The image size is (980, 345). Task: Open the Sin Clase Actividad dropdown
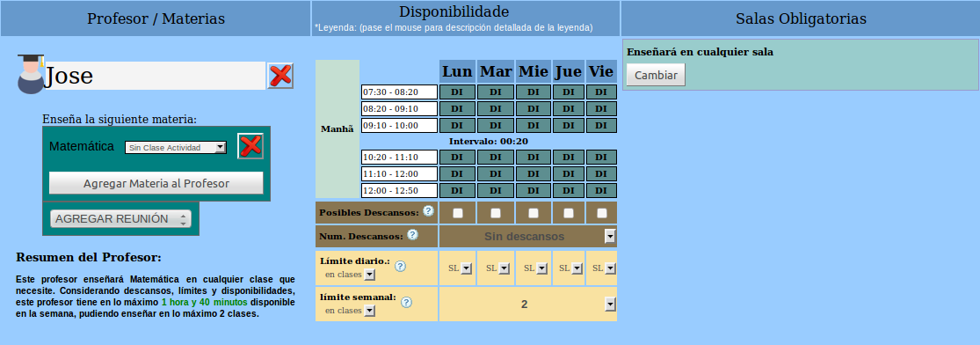[176, 148]
